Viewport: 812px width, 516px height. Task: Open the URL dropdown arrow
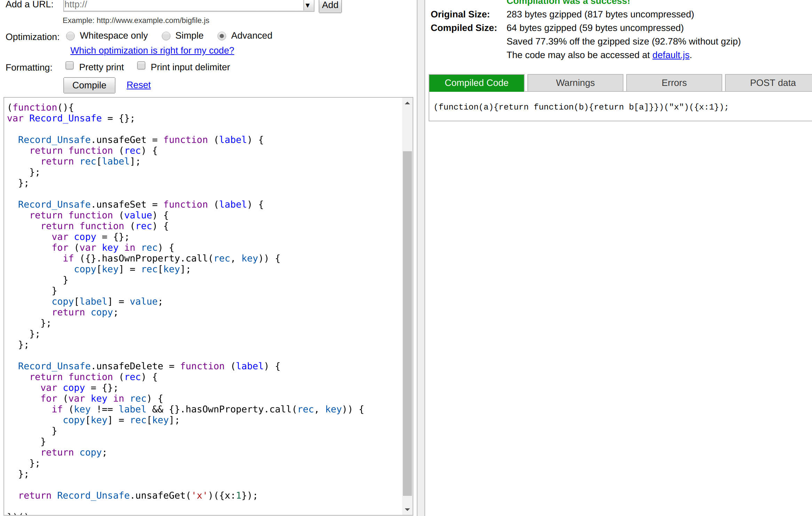[308, 5]
